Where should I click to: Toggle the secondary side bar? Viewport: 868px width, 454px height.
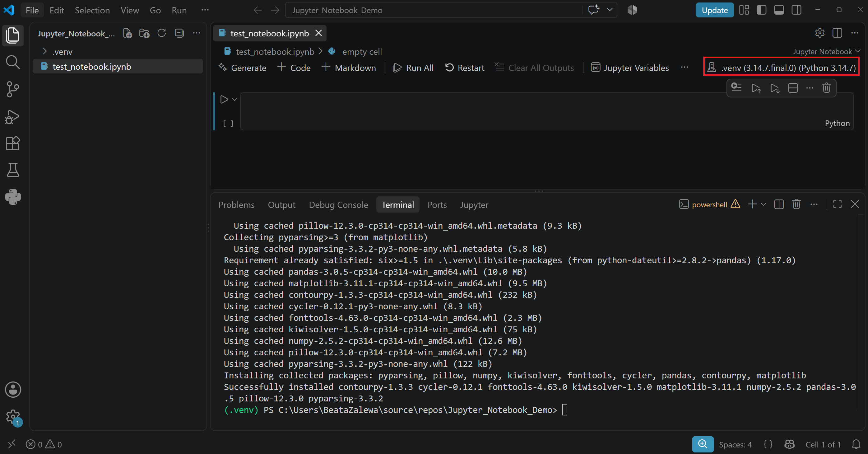point(796,10)
